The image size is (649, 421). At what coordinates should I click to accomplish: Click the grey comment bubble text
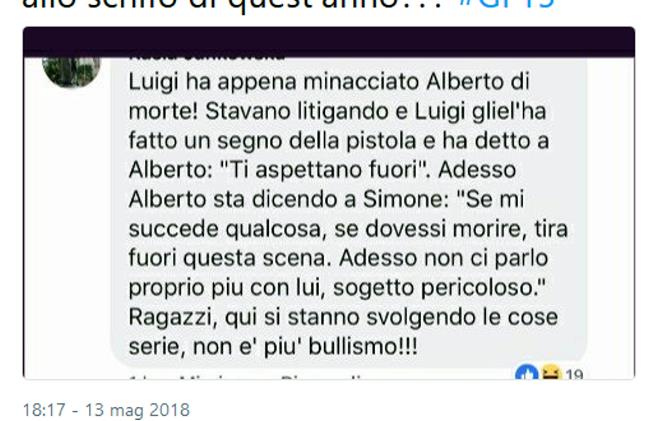(x=349, y=211)
